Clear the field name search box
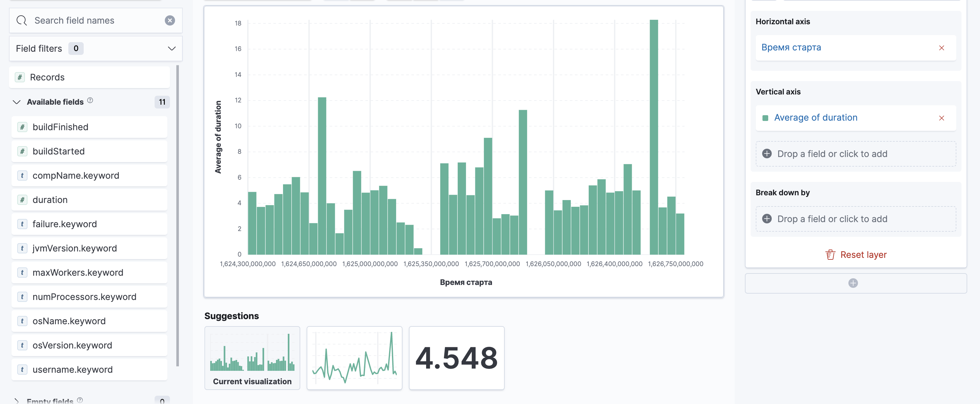 point(170,20)
